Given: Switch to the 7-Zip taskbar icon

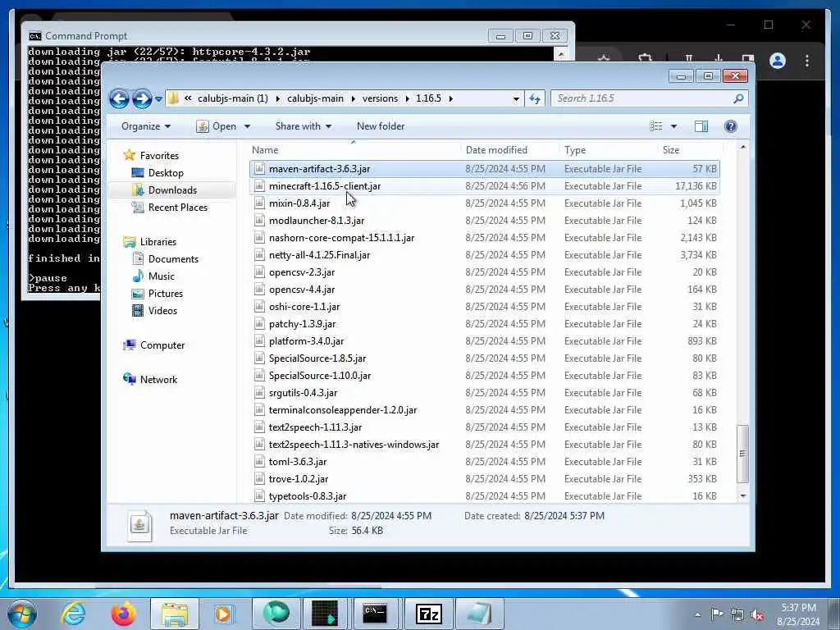Looking at the screenshot, I should tap(428, 614).
